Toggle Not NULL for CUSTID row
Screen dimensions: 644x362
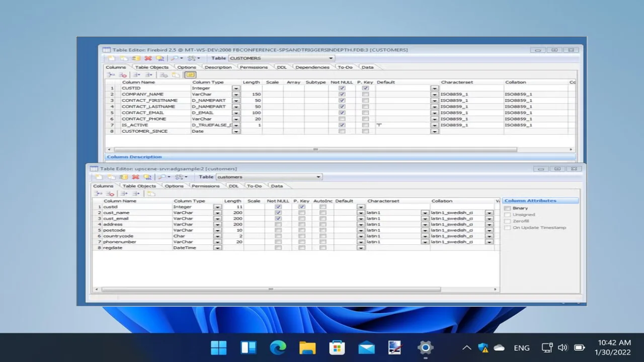click(x=342, y=88)
